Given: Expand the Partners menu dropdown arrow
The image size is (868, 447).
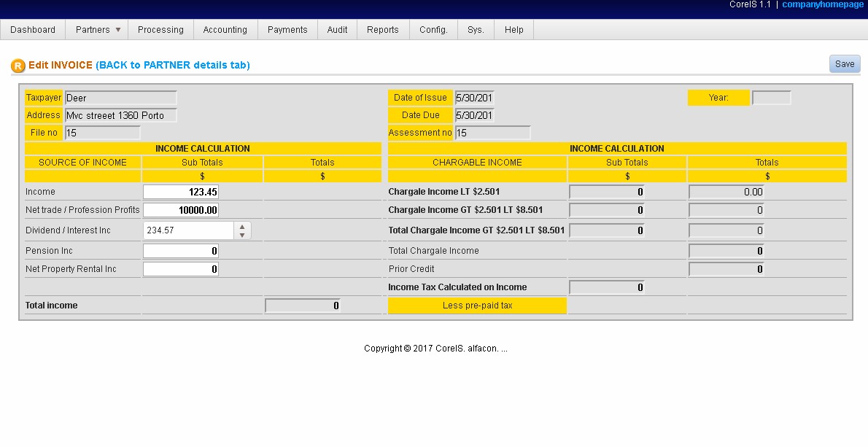Looking at the screenshot, I should coord(117,30).
